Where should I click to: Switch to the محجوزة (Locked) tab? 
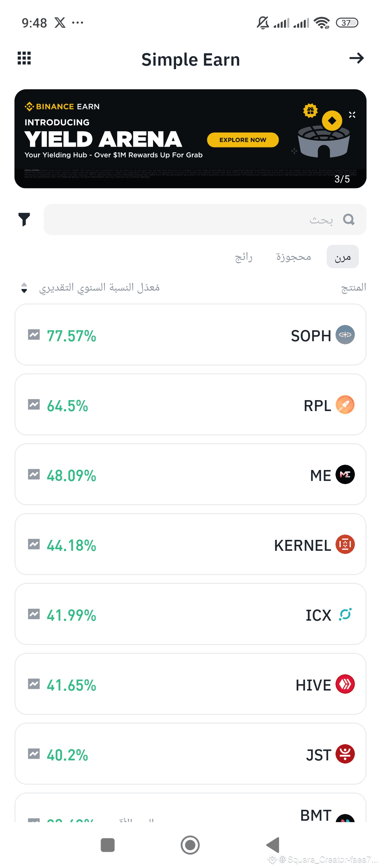point(294,257)
